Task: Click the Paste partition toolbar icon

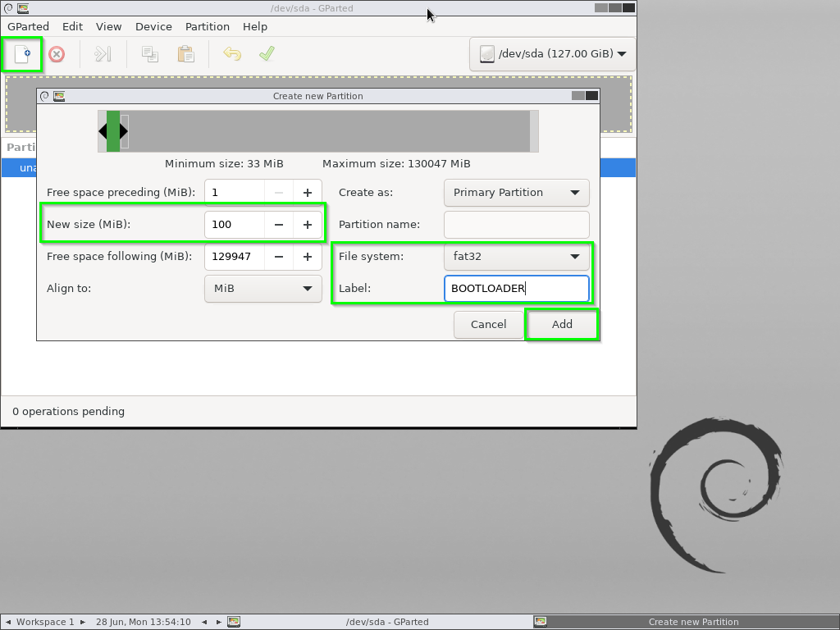Action: (185, 54)
